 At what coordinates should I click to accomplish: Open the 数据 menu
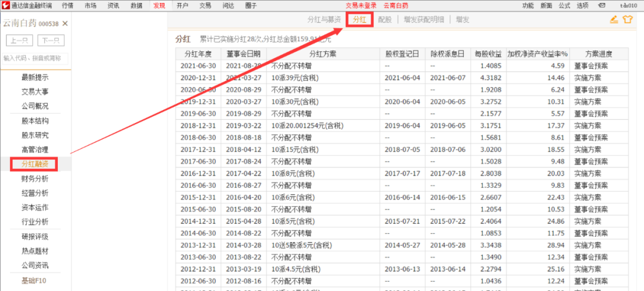(137, 5)
